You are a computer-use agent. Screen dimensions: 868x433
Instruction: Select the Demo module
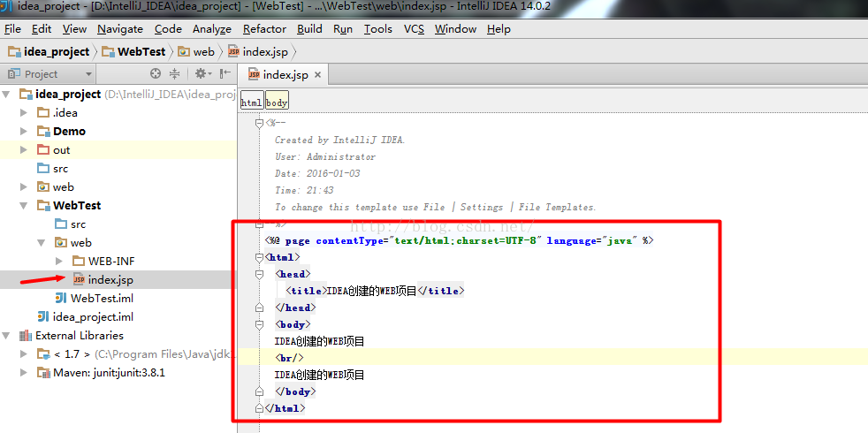tap(62, 132)
